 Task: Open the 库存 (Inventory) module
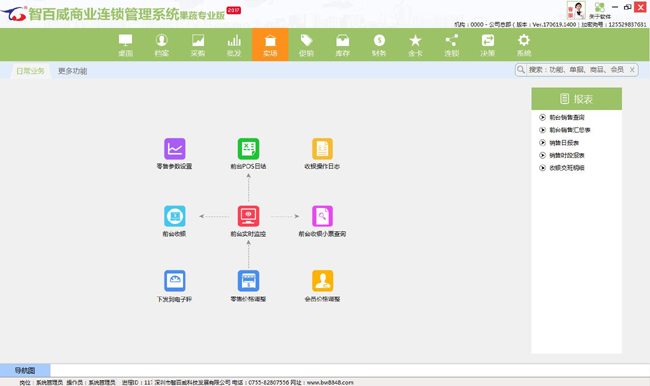342,45
